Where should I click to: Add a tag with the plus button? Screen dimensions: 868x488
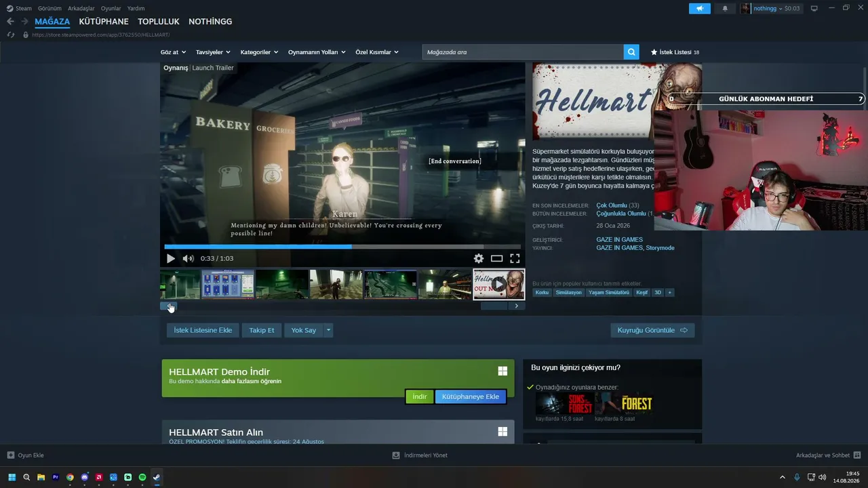[x=670, y=293]
